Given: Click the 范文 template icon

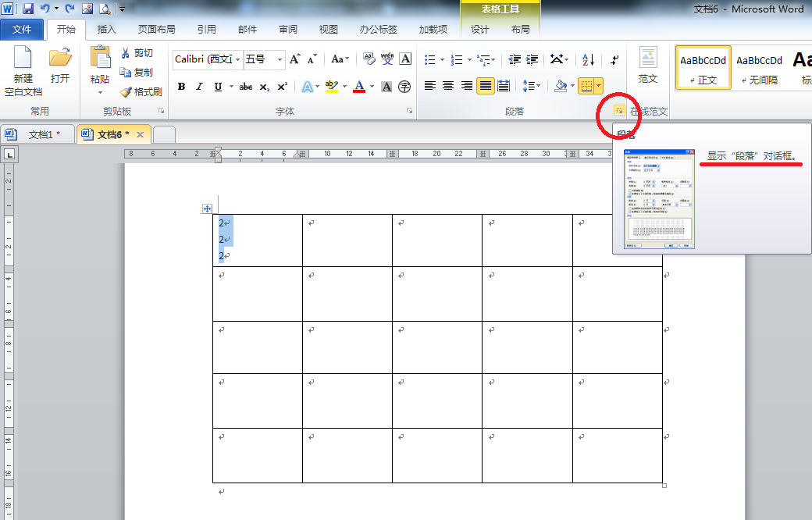Looking at the screenshot, I should tap(648, 66).
